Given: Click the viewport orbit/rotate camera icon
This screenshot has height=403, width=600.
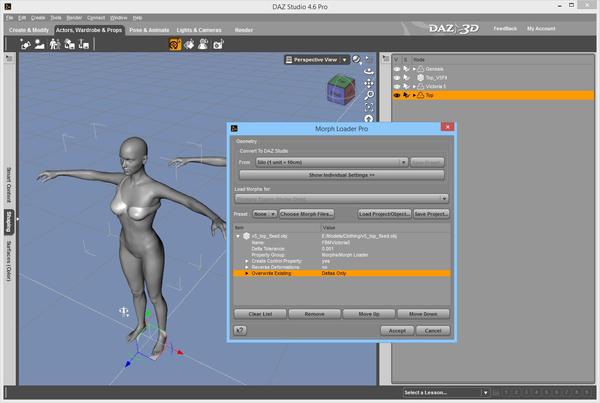Looking at the screenshot, I should pos(369,72).
